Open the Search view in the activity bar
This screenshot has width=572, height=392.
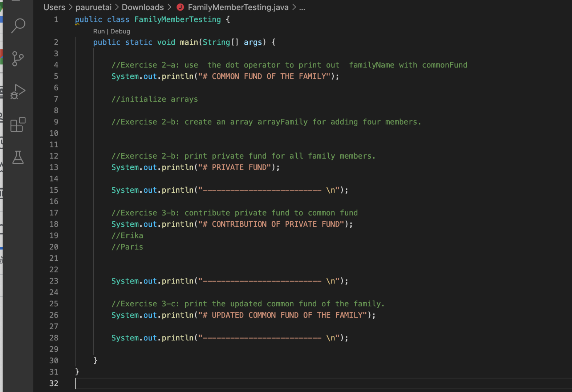point(18,26)
